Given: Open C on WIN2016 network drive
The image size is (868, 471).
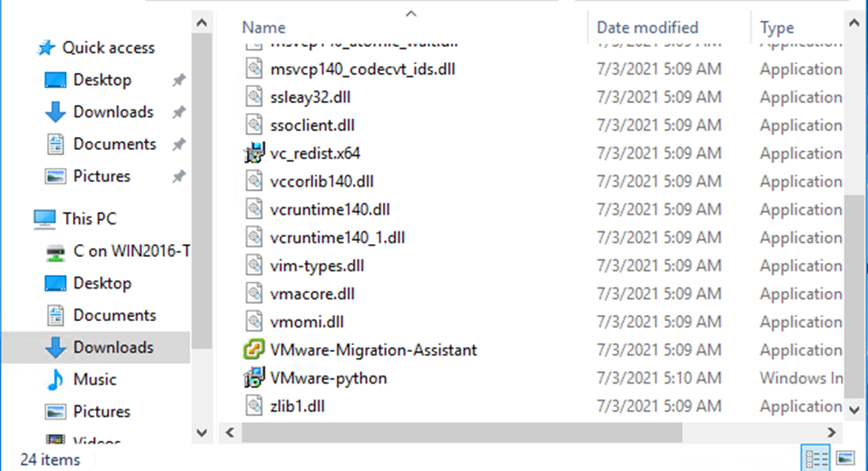Looking at the screenshot, I should pos(131,251).
